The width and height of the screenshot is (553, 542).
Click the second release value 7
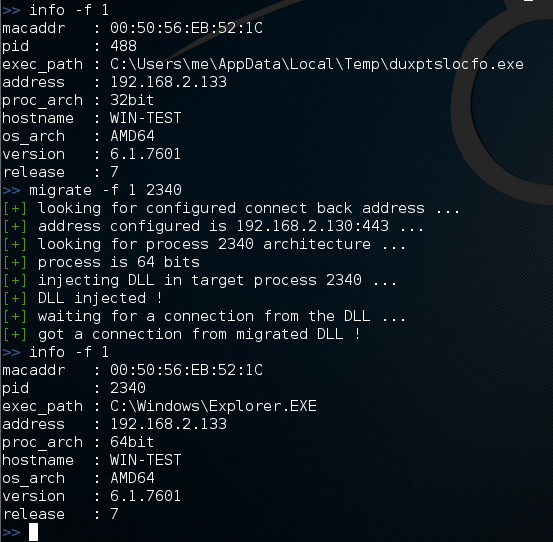tap(114, 514)
